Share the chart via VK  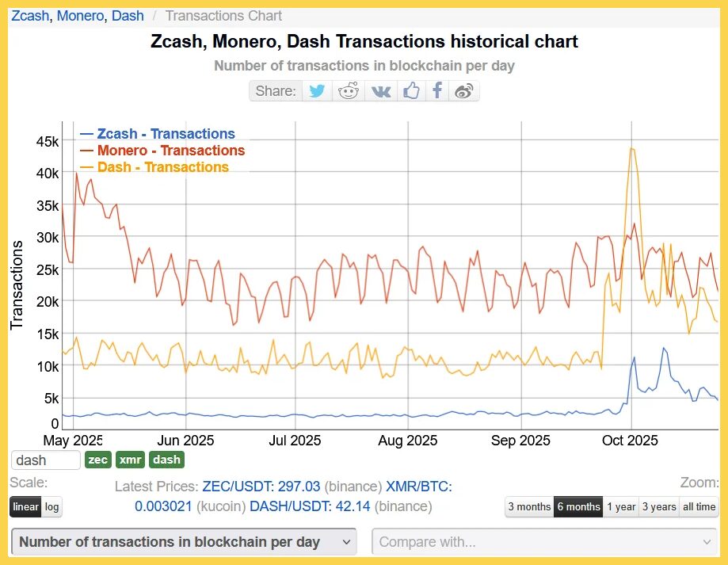pyautogui.click(x=379, y=90)
